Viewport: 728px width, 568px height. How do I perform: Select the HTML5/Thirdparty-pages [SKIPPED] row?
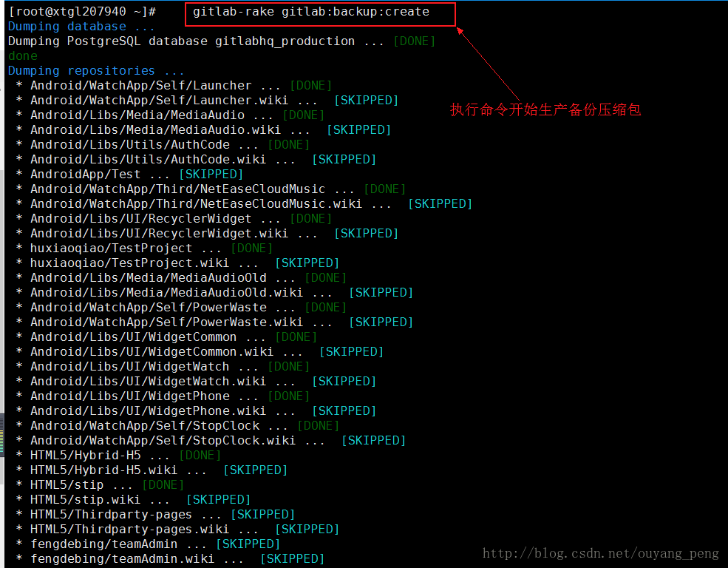[x=155, y=515]
